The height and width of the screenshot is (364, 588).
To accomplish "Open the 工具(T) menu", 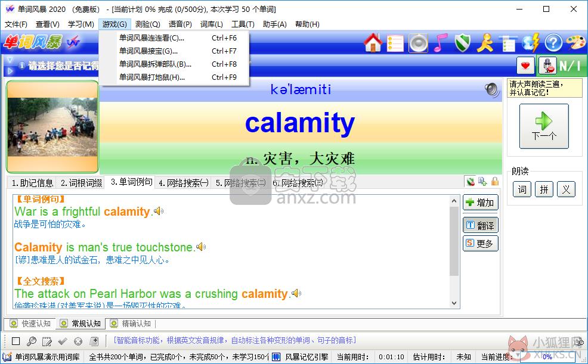I will [x=243, y=24].
